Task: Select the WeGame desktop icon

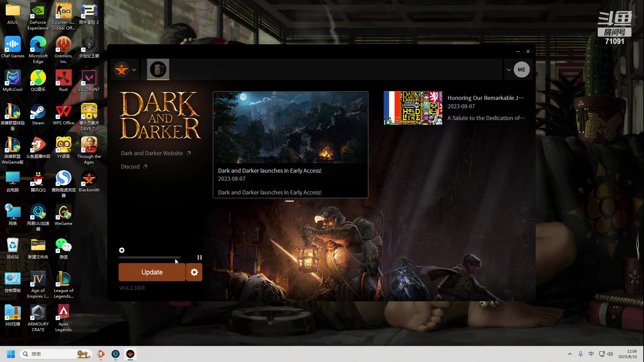Action: point(63,215)
